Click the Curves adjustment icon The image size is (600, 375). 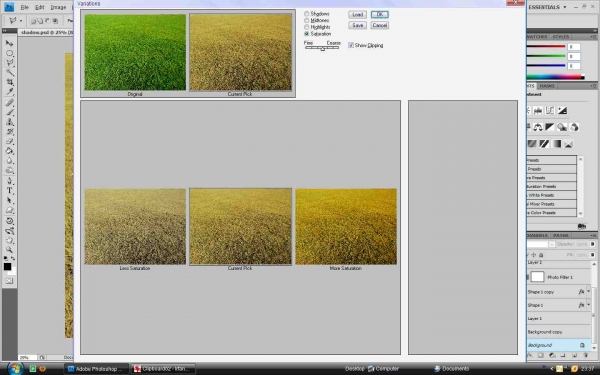coord(550,111)
